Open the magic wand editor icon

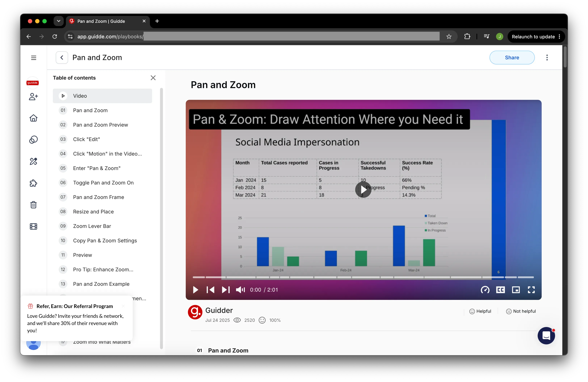tap(33, 161)
